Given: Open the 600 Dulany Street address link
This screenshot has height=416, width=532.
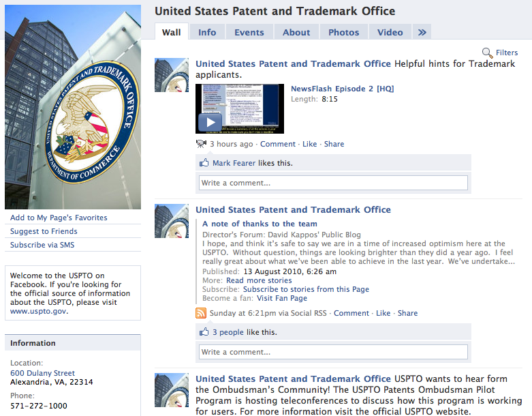Looking at the screenshot, I should coord(42,373).
